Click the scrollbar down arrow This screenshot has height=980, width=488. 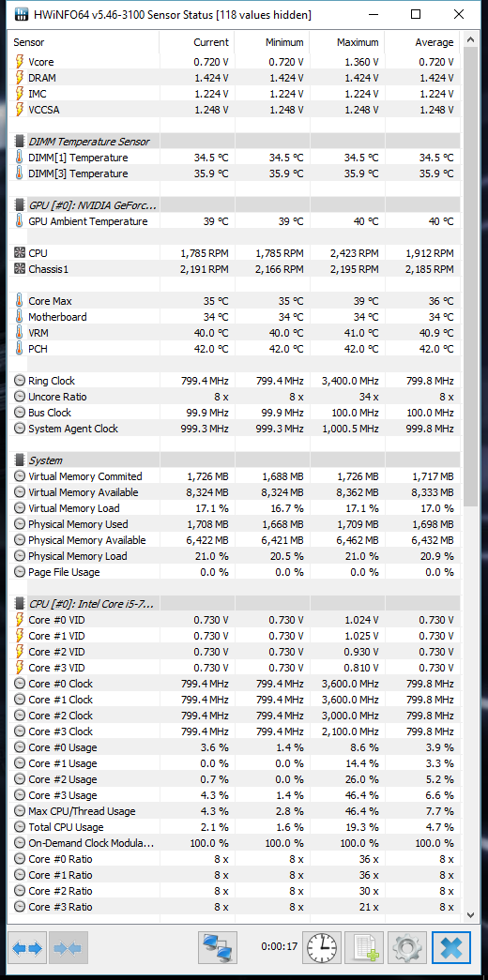click(471, 914)
